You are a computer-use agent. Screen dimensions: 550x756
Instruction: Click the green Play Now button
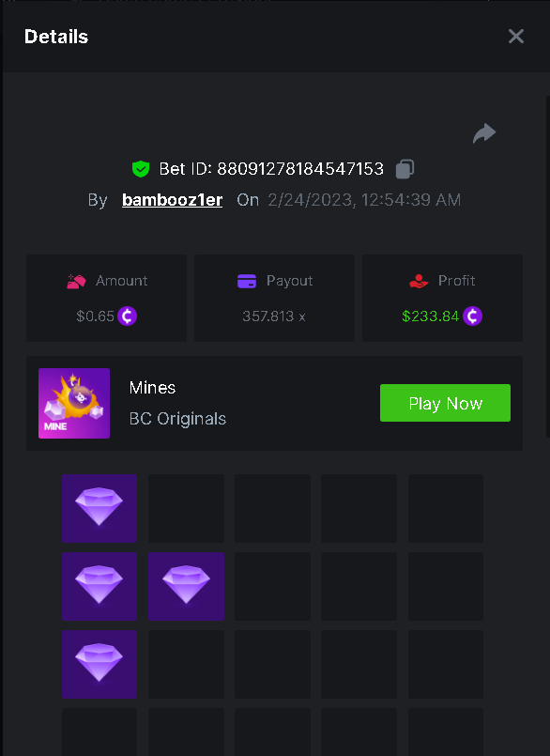click(x=445, y=403)
